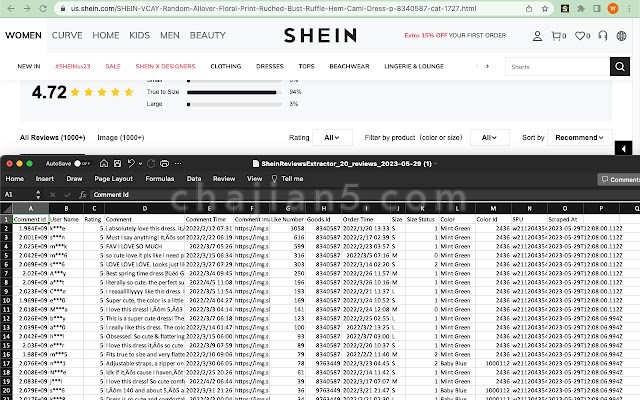Open the BEACHWEAR link in SHEIN nav

click(349, 66)
